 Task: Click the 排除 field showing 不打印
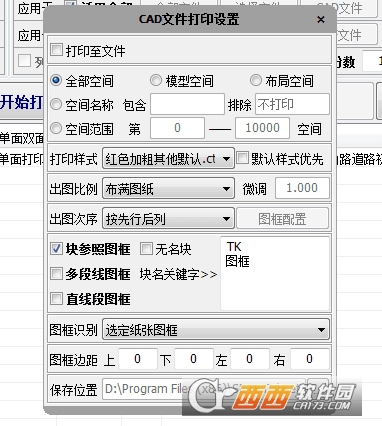pos(292,104)
